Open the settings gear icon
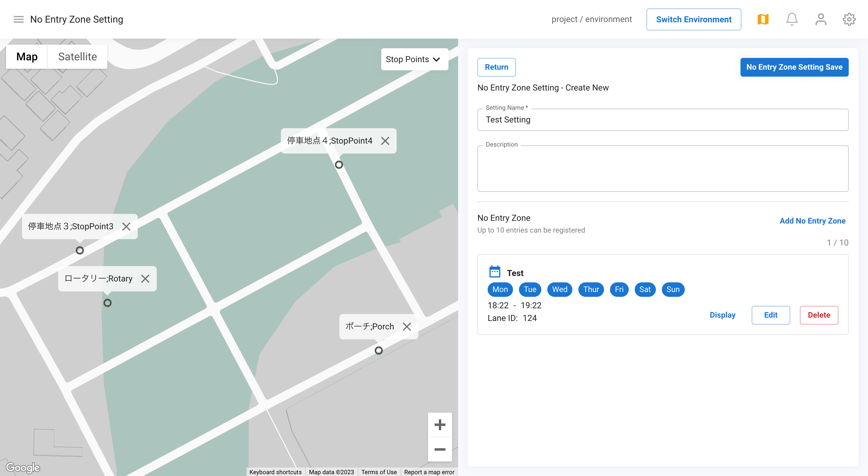The width and height of the screenshot is (868, 476). [x=849, y=19]
